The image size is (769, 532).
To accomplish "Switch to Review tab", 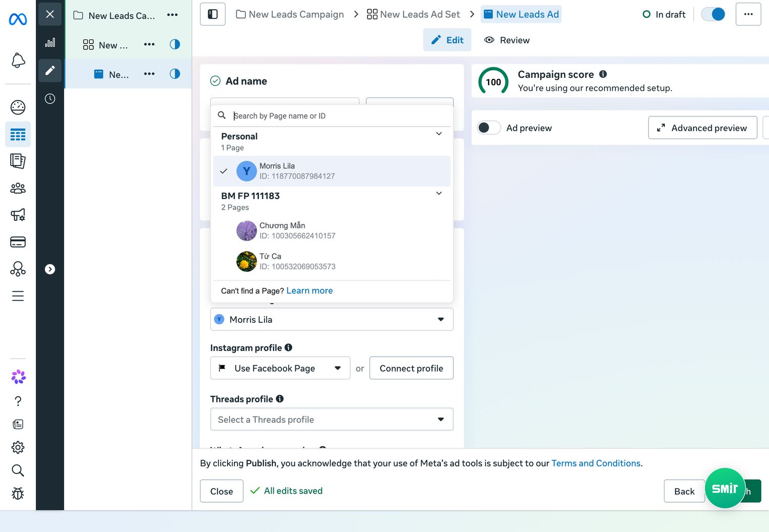I will coord(507,40).
